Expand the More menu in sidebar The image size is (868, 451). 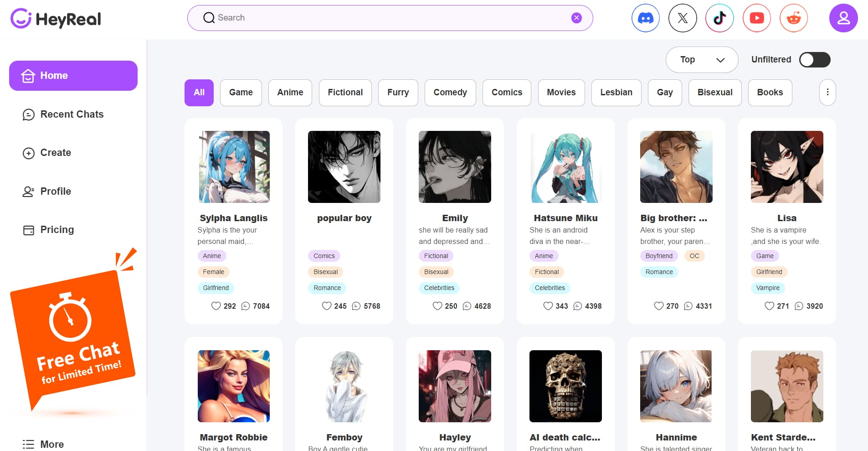pos(43,444)
